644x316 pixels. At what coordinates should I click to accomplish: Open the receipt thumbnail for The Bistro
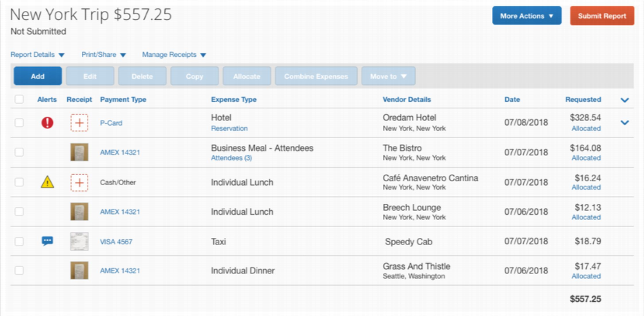(x=79, y=152)
